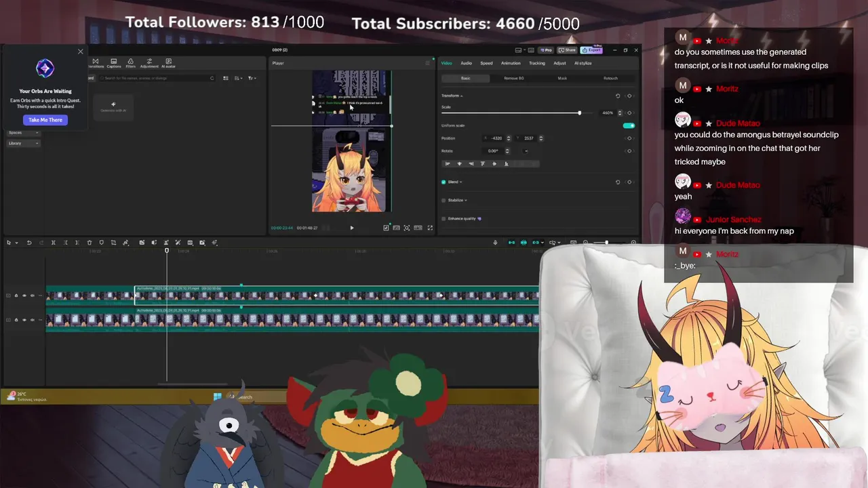Mute the lower video track
Viewport: 868px width, 488px height.
(32, 319)
